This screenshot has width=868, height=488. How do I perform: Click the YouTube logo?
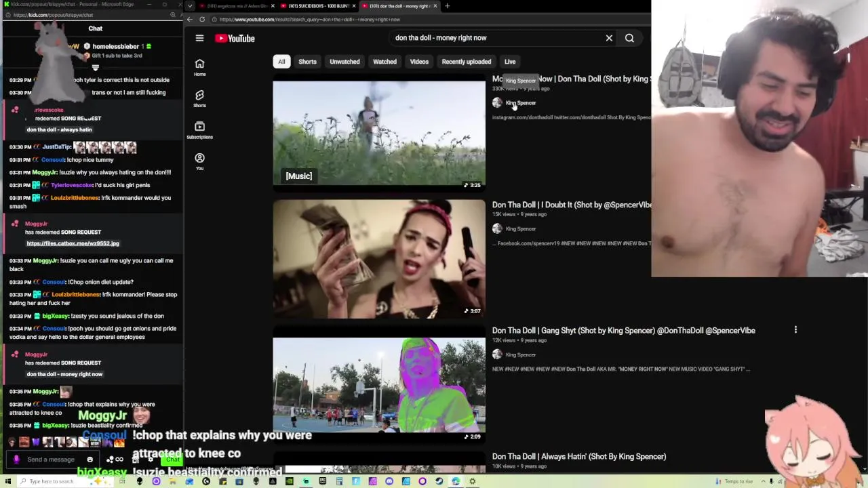click(235, 38)
